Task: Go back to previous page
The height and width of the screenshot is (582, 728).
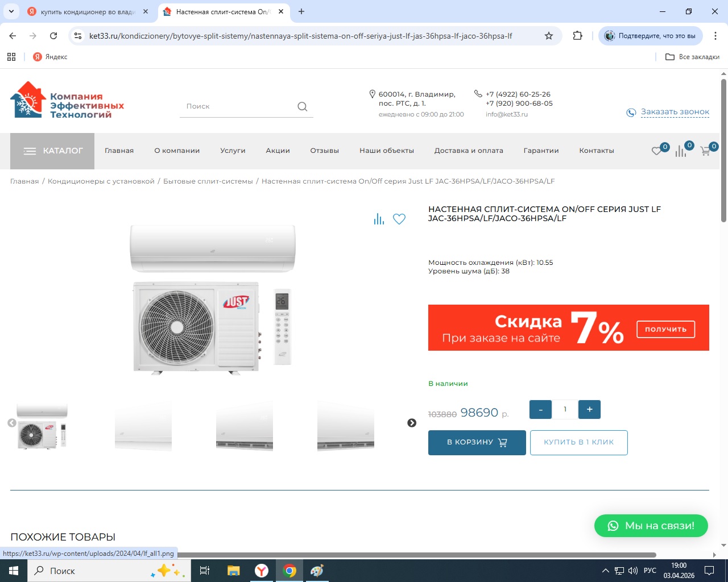Action: coord(13,36)
